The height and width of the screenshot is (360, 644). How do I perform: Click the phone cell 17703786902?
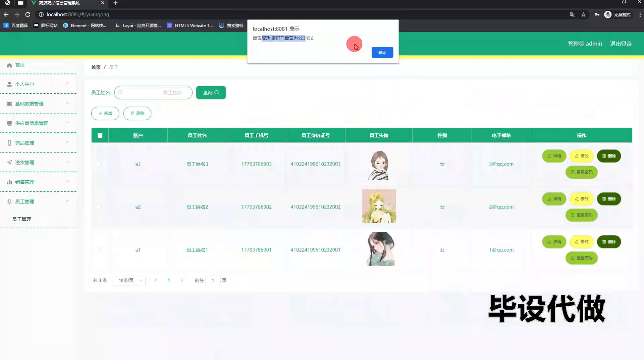coord(256,207)
